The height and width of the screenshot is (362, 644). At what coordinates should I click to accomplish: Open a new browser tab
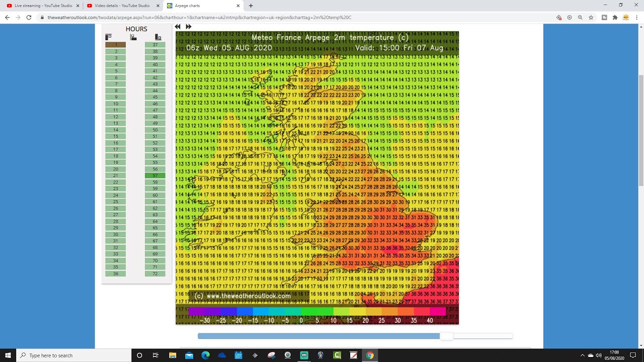(251, 6)
